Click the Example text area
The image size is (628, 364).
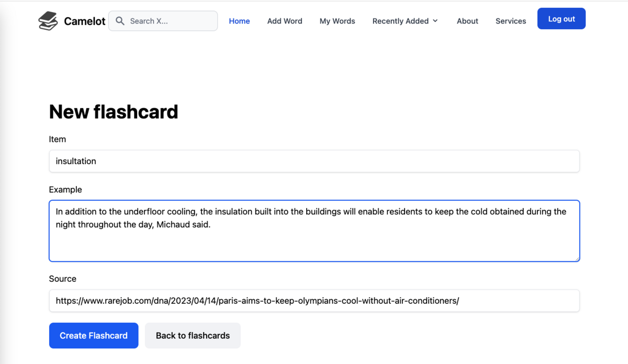(x=314, y=230)
